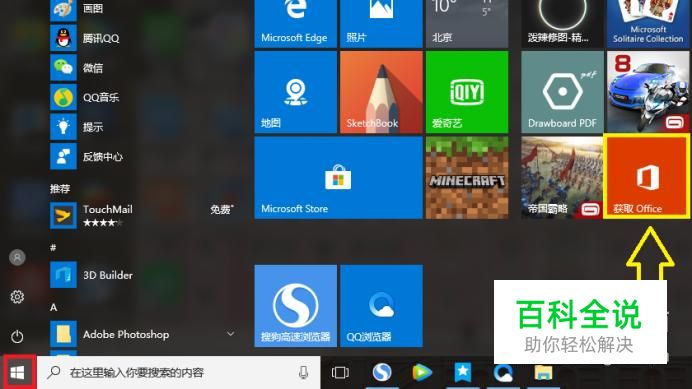The width and height of the screenshot is (692, 389).
Task: Open File Explorer from the taskbar
Action: pyautogui.click(x=543, y=373)
